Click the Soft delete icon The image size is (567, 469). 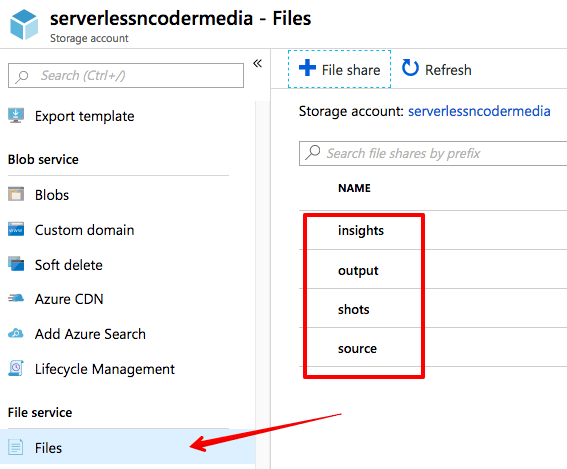pyautogui.click(x=16, y=264)
